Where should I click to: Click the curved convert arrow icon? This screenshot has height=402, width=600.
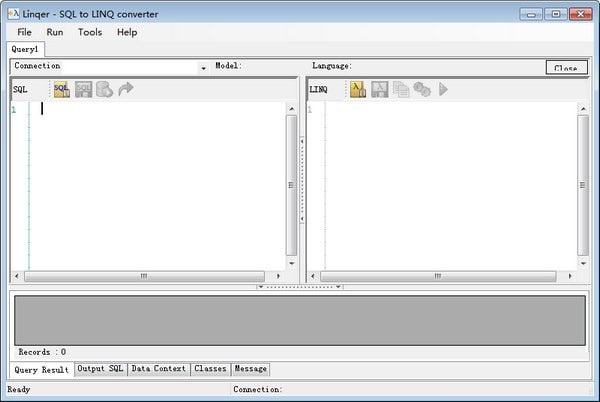click(126, 89)
